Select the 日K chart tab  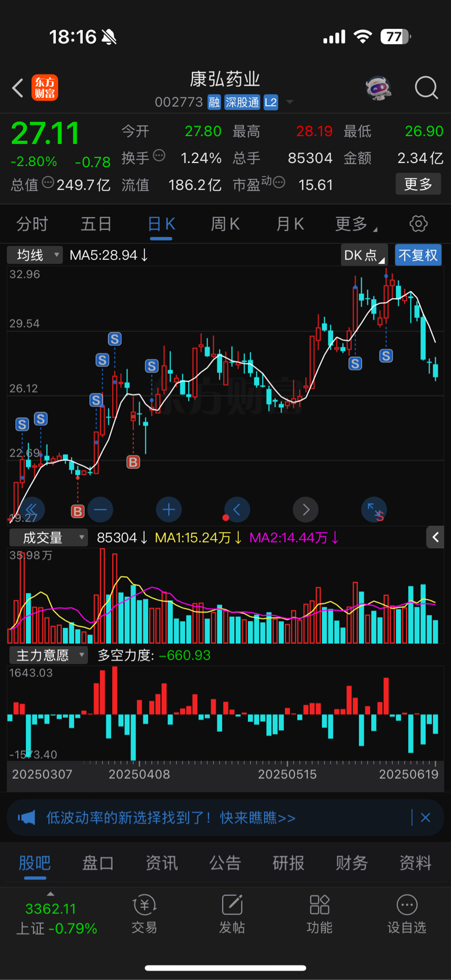[x=161, y=224]
